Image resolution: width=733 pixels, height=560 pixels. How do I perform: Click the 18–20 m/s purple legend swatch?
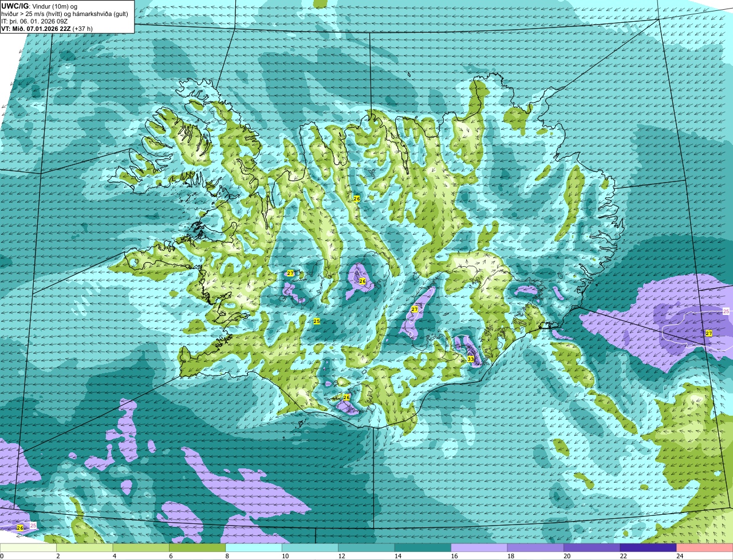pyautogui.click(x=536, y=547)
